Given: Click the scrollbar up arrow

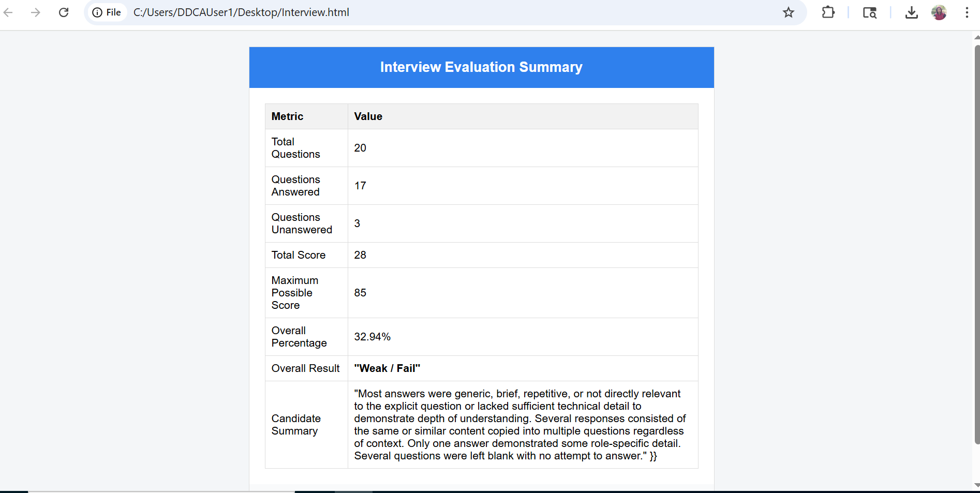Looking at the screenshot, I should (976, 37).
